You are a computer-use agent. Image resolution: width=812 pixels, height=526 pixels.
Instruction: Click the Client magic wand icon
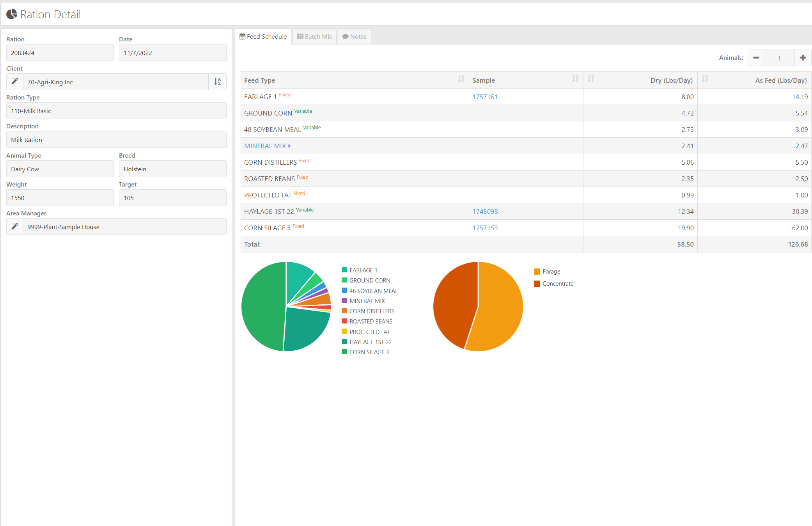pos(15,82)
